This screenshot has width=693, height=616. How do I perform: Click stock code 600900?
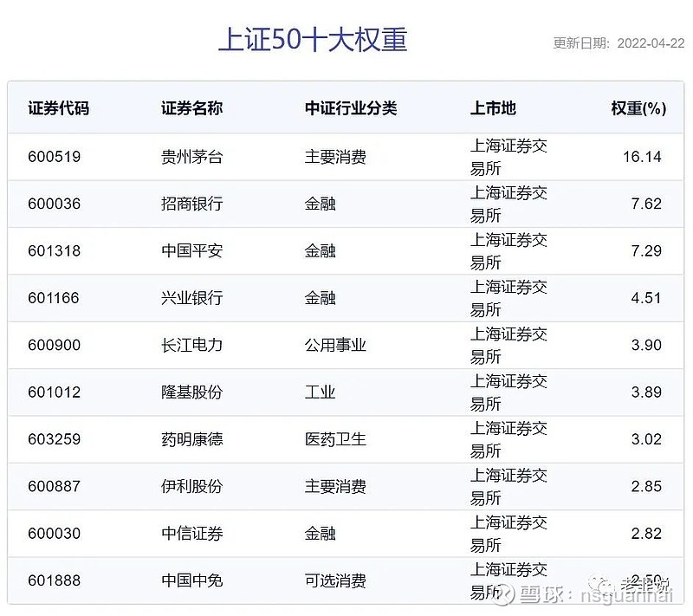(x=55, y=345)
